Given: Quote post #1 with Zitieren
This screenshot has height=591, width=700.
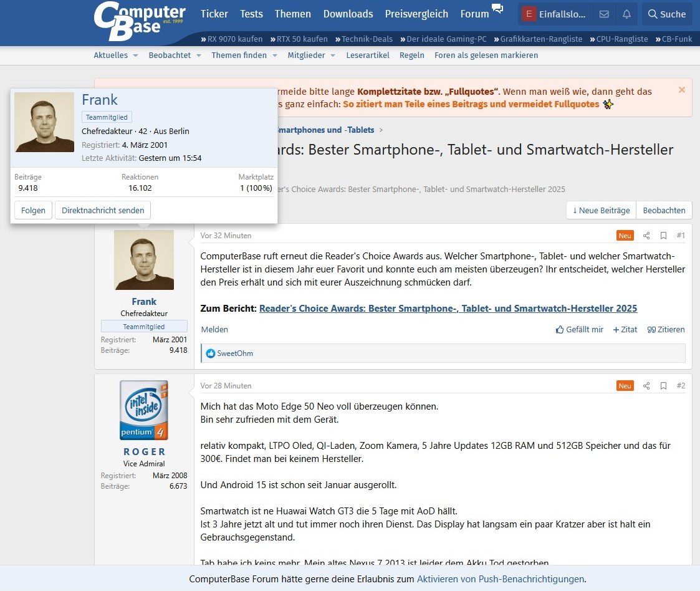Looking at the screenshot, I should point(666,329).
